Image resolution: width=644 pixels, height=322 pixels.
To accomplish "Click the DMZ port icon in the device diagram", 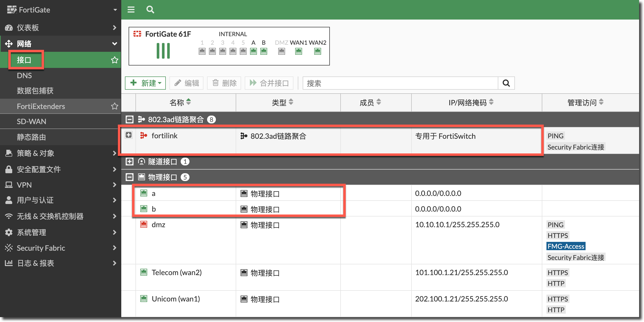I will point(281,52).
